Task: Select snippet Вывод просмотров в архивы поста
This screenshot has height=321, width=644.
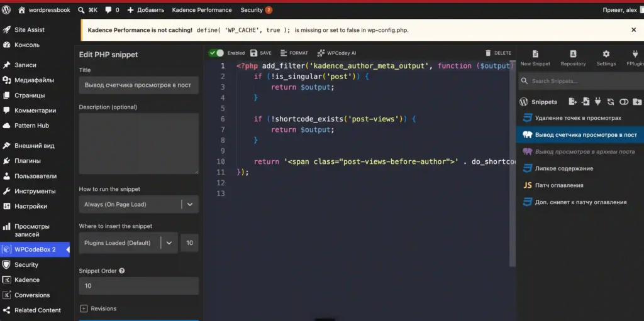Action: click(x=580, y=152)
